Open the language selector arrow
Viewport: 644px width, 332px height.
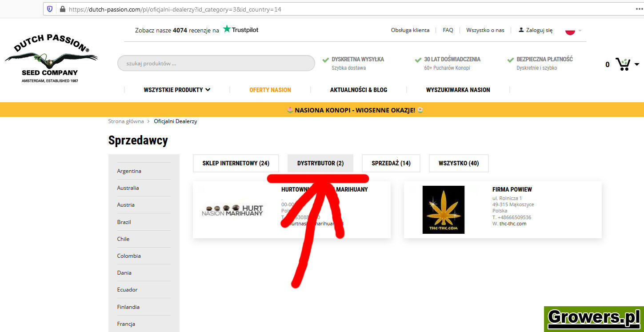[x=580, y=31]
